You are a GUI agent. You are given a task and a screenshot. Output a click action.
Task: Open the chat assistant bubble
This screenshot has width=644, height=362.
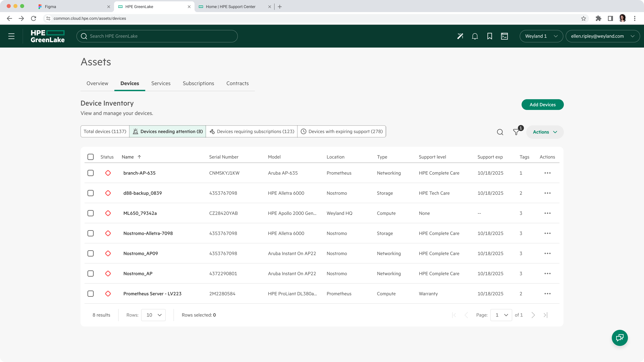[620, 338]
